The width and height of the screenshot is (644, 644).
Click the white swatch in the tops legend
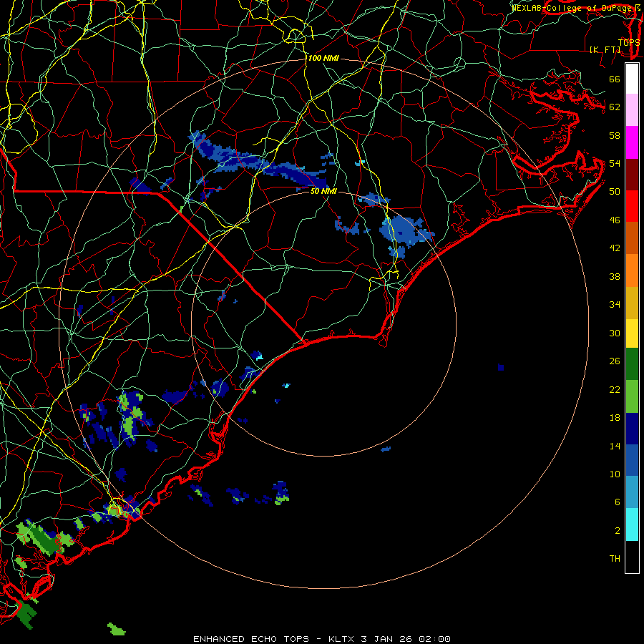pos(632,79)
